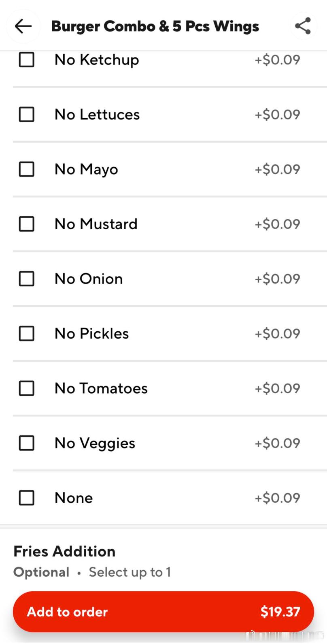Click the Add to order button
327x644 pixels.
point(163,612)
